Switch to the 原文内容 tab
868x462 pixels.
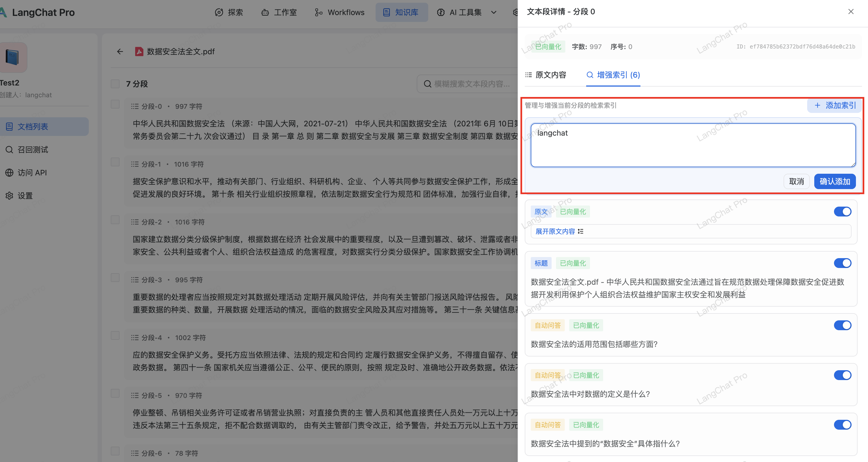[546, 75]
